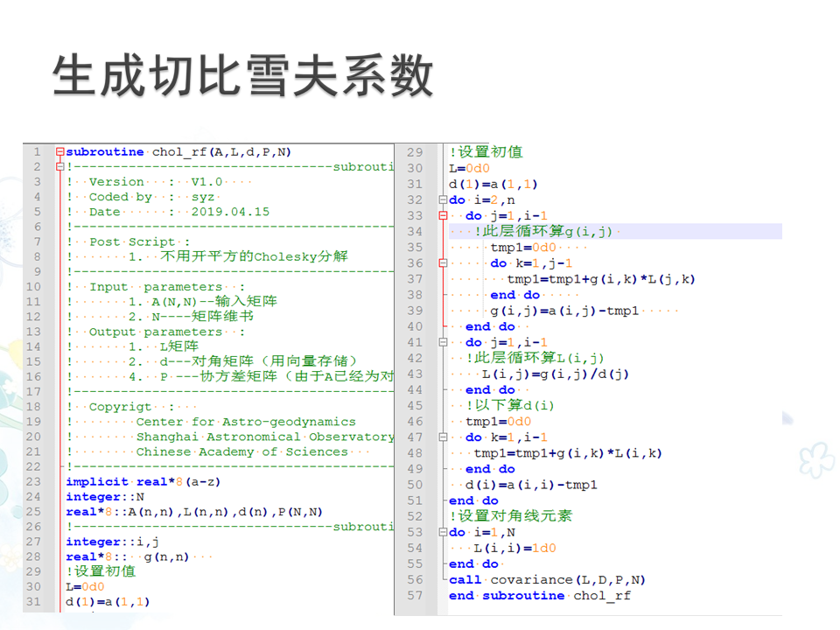Click the 'd(i)=a(i,i)-tmp1' statement

tap(531, 485)
